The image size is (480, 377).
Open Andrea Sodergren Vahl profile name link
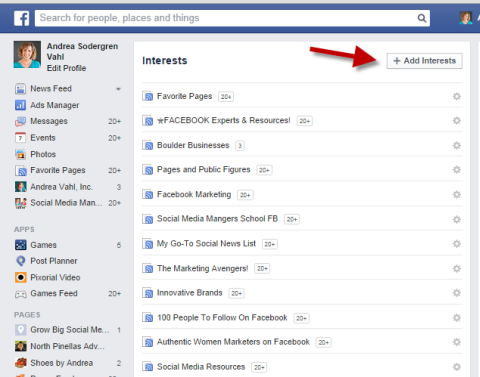tap(82, 51)
